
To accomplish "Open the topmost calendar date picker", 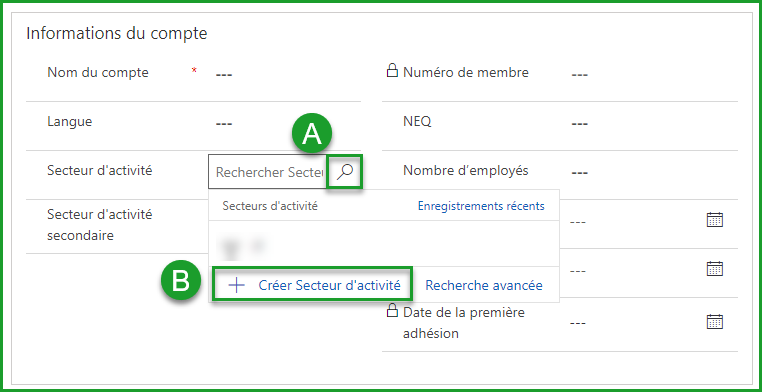I will click(715, 220).
